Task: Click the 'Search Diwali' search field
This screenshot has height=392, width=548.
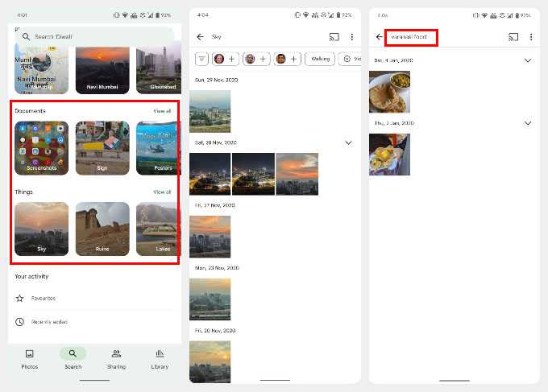Action: (94, 36)
